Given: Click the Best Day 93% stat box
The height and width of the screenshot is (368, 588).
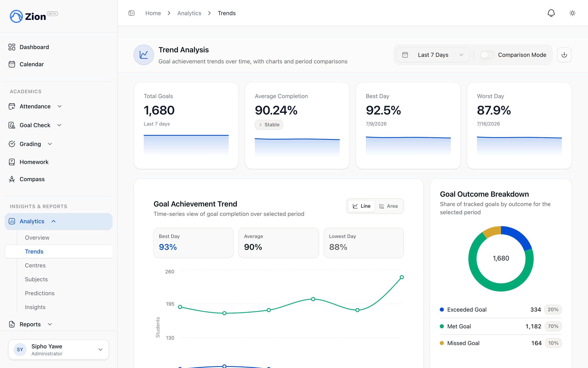Looking at the screenshot, I should coord(193,243).
